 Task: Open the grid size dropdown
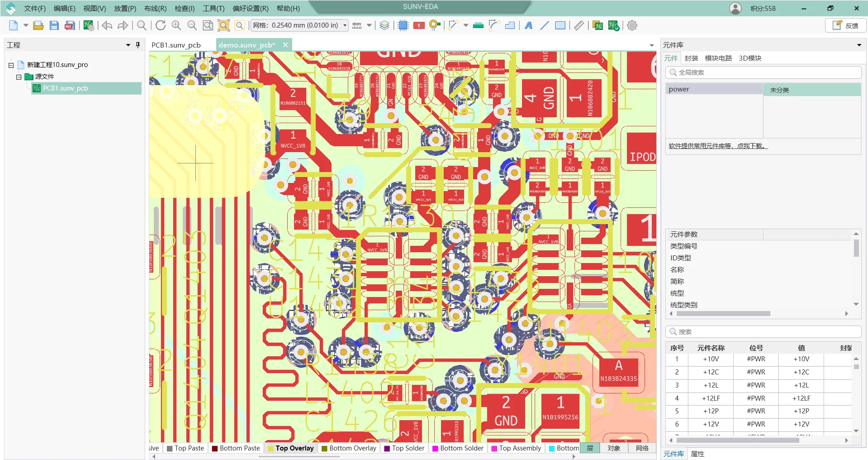click(x=345, y=25)
